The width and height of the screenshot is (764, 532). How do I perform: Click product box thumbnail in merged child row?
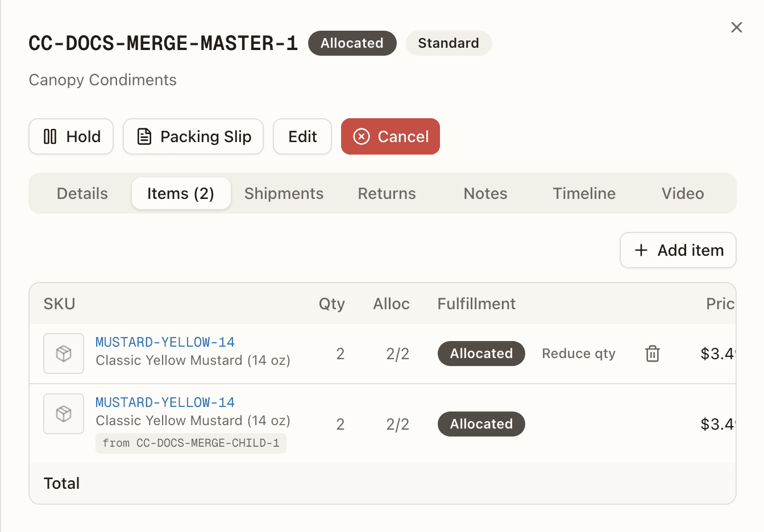click(x=64, y=414)
